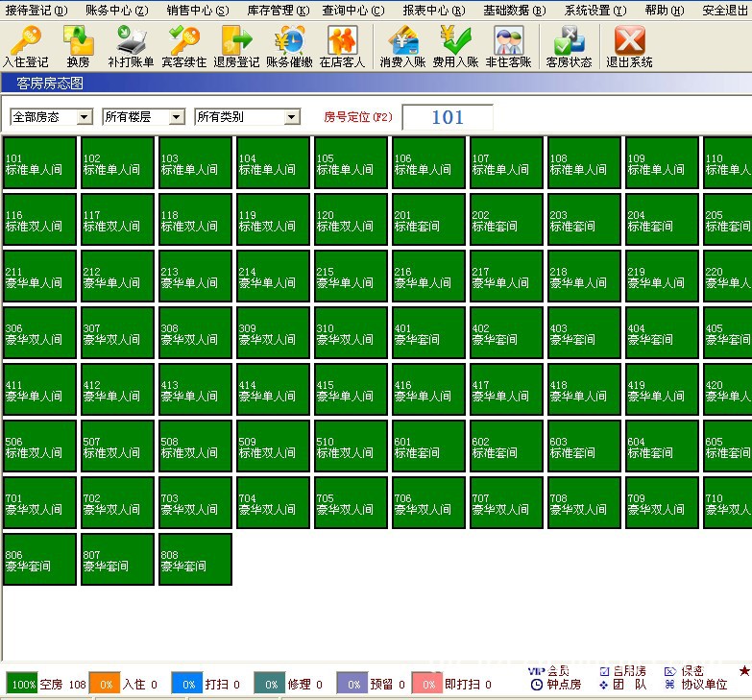Open the 客房状态 room status tool
Viewport: 752px width, 700px height.
tap(569, 46)
